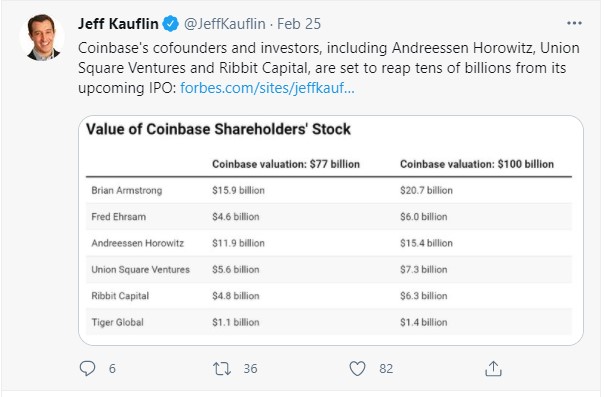Open the forbes.com article link
This screenshot has height=397, width=607.
pos(267,88)
